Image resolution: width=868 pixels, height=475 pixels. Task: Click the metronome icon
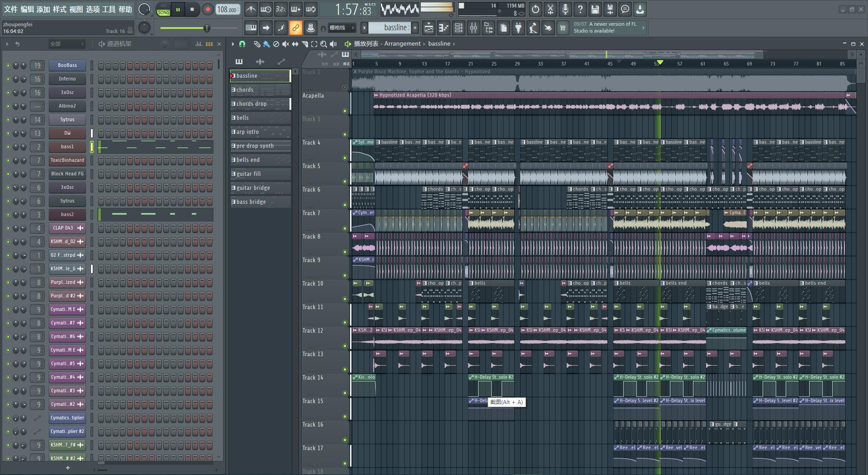pos(251,9)
